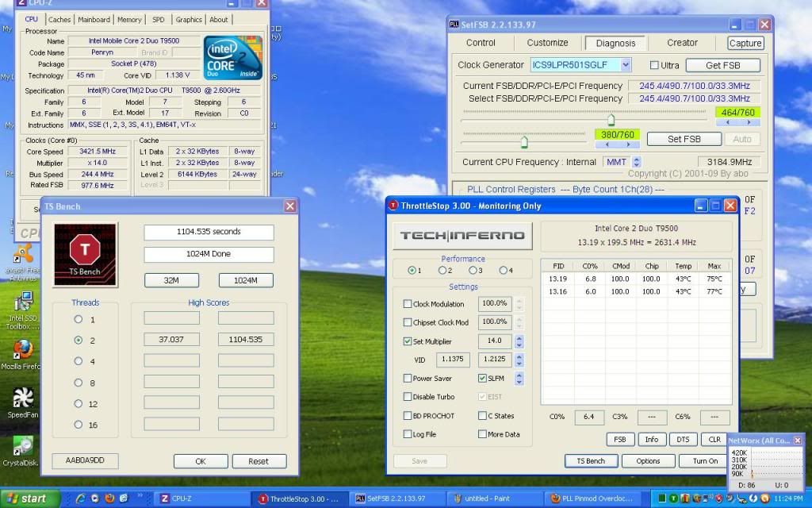Select 16 threads in TS Bench
Viewport: 812px width, 508px height.
[x=79, y=425]
